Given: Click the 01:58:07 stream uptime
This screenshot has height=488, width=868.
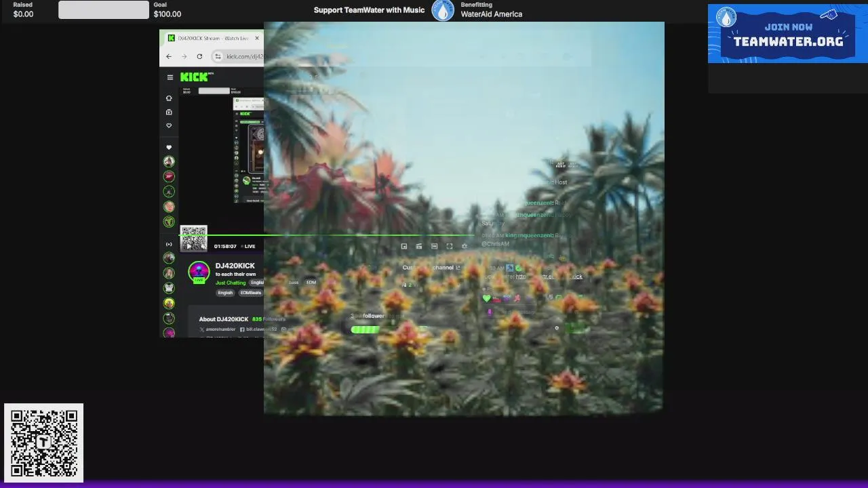Looking at the screenshot, I should pyautogui.click(x=225, y=246).
